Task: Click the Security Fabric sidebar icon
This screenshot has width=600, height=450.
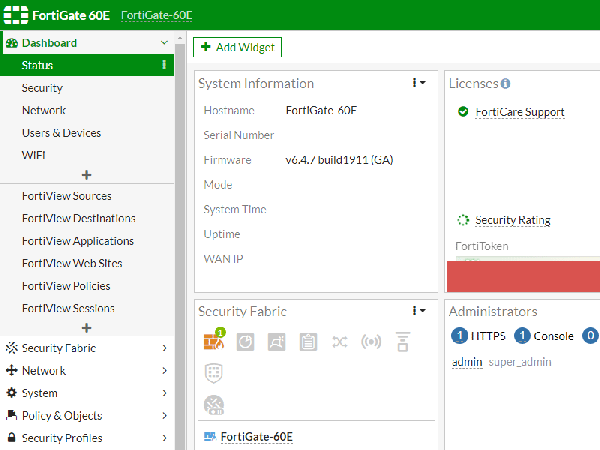Action: [12, 348]
